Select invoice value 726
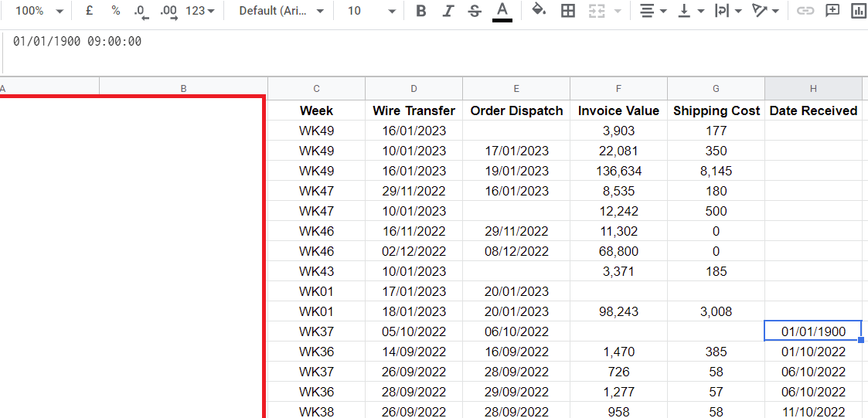 pos(619,372)
